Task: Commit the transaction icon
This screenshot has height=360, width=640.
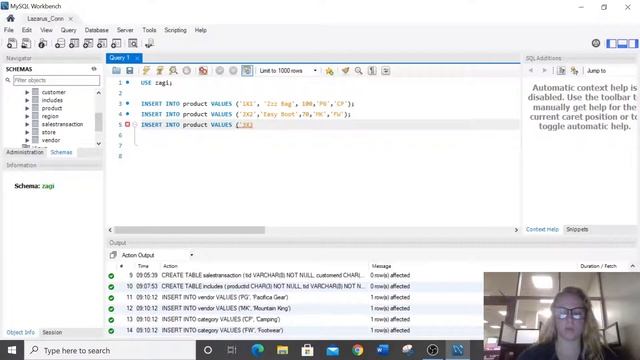Action: pos(220,71)
